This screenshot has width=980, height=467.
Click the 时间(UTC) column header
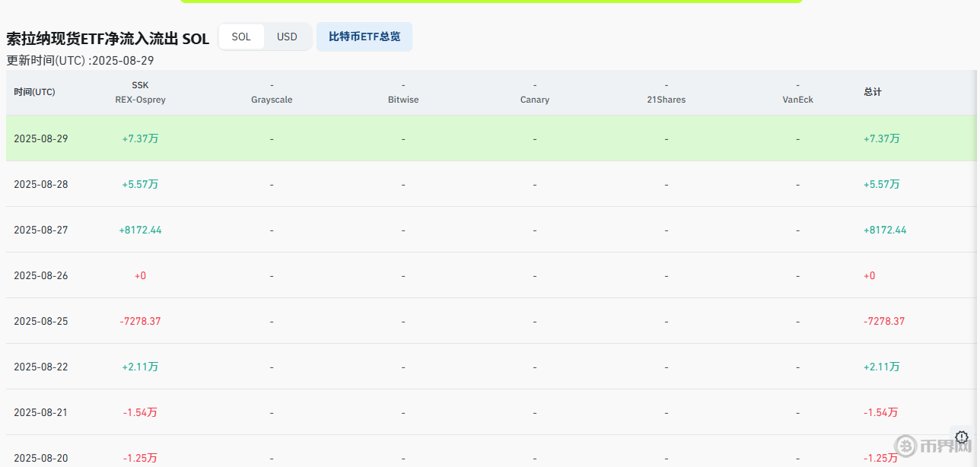(34, 92)
